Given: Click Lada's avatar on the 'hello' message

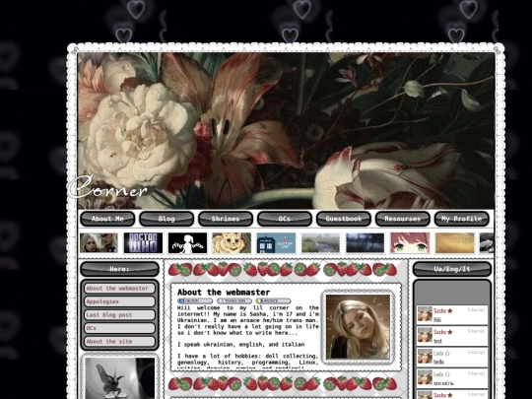Looking at the screenshot, I should point(425,357).
